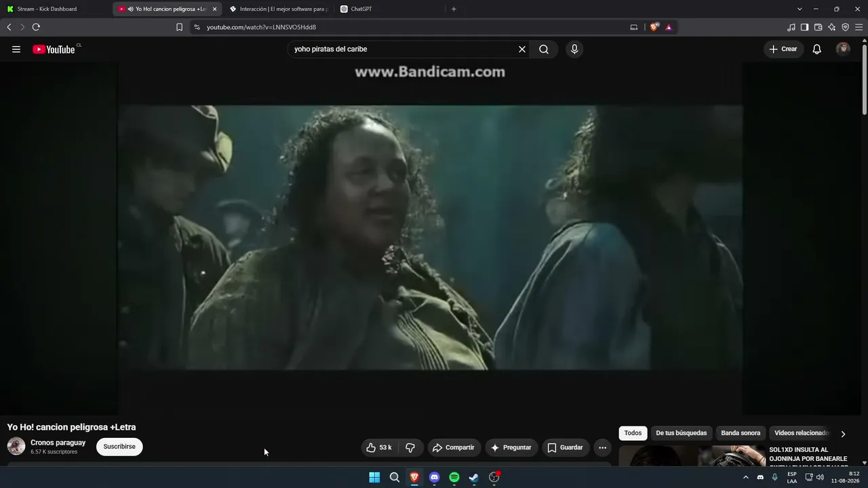The height and width of the screenshot is (488, 868).
Task: Open YouTube notifications bell
Action: [x=817, y=49]
